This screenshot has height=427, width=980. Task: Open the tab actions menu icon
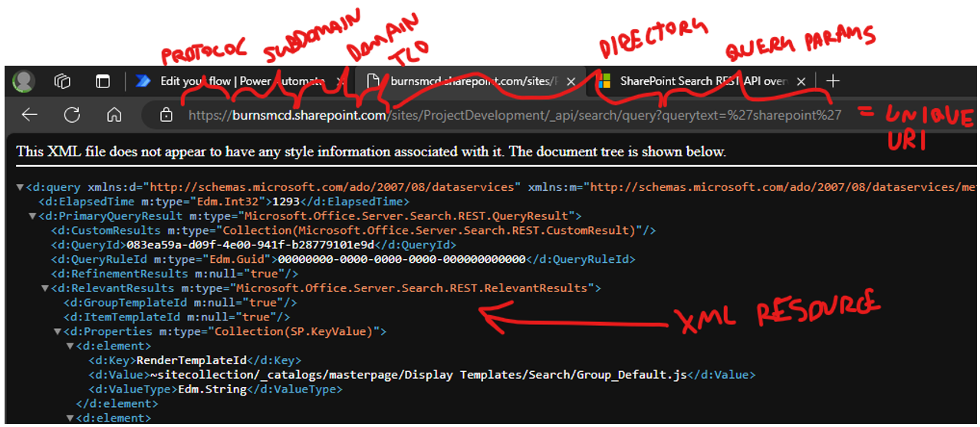pyautogui.click(x=102, y=81)
